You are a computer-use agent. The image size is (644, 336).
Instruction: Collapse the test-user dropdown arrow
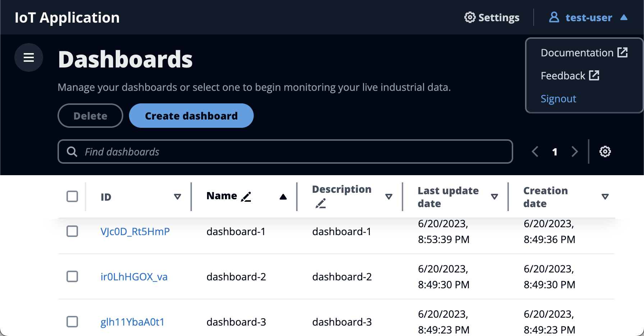[624, 17]
